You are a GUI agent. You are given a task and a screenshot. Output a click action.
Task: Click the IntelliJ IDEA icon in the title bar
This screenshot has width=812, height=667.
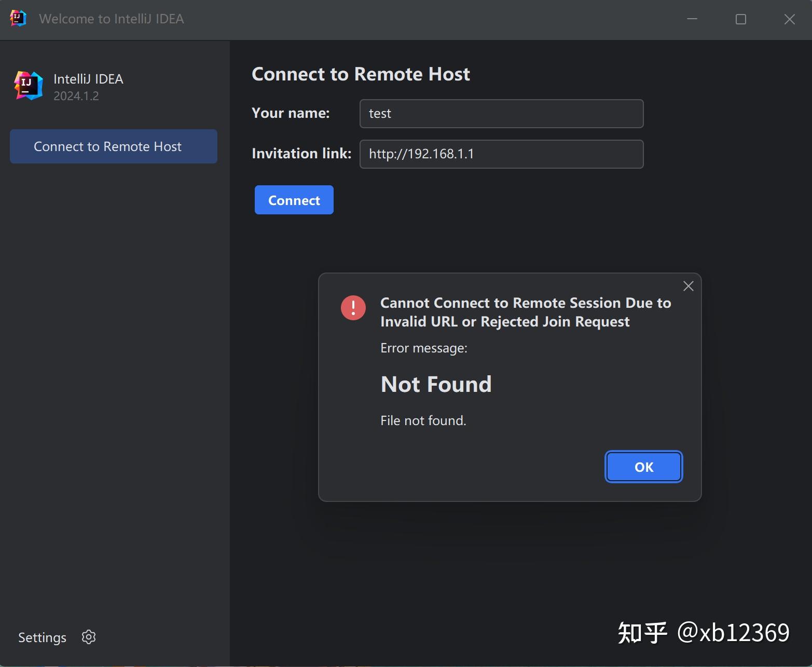(17, 18)
